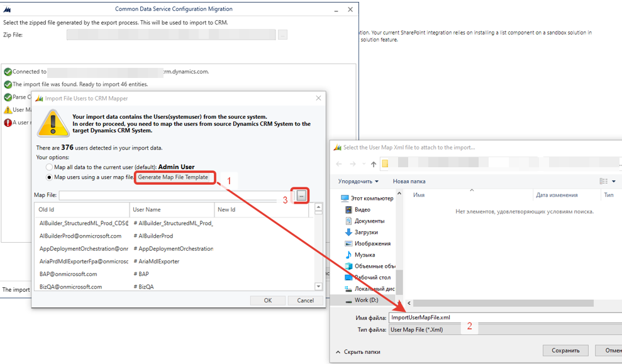Click Сохранить to save the map file
Viewport: 622px width, 364px height.
[565, 351]
